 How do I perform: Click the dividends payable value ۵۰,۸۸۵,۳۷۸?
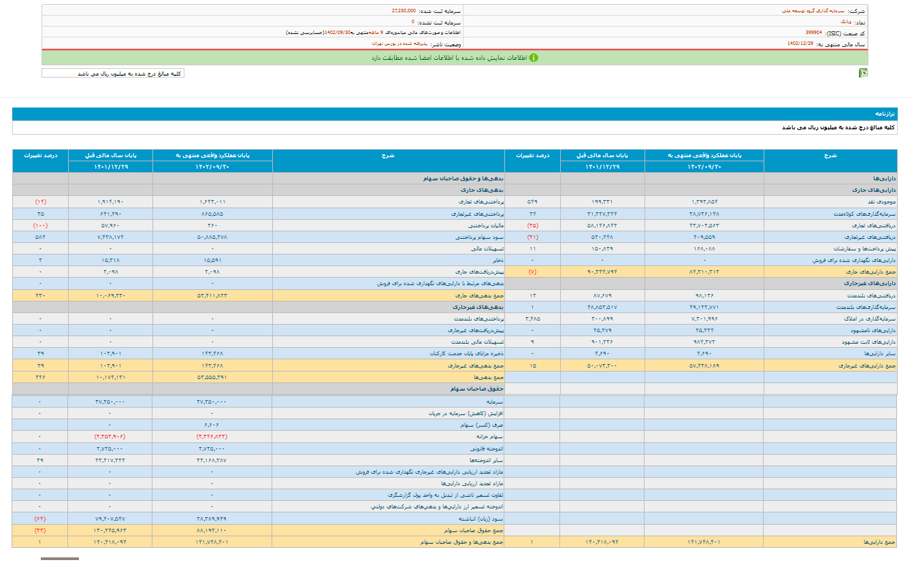coord(212,237)
